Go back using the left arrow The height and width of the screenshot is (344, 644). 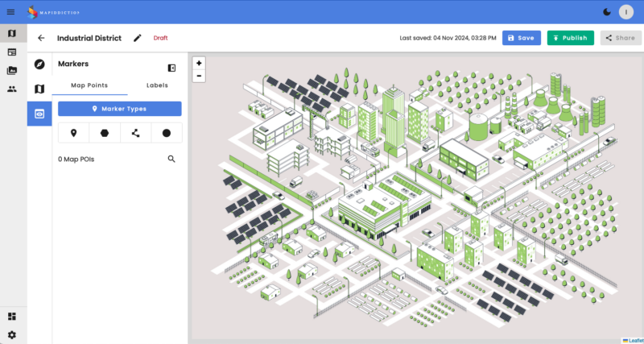41,38
